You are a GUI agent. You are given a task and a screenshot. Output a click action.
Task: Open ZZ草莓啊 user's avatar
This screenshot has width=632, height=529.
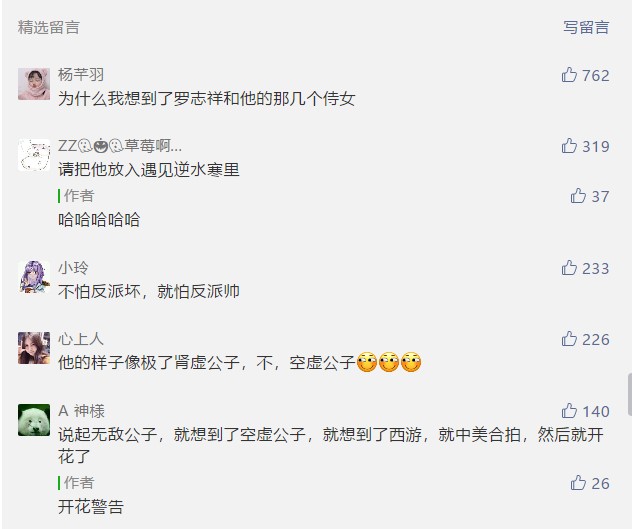tap(34, 155)
